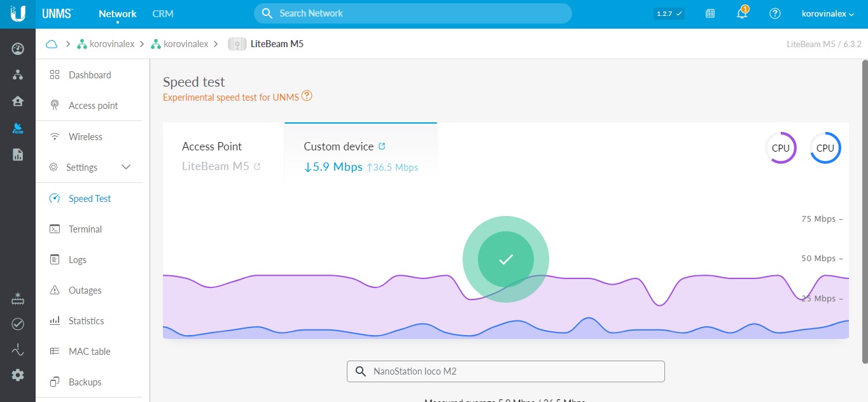The height and width of the screenshot is (402, 868).
Task: Open the router discovery icon in left rail
Action: tap(18, 298)
